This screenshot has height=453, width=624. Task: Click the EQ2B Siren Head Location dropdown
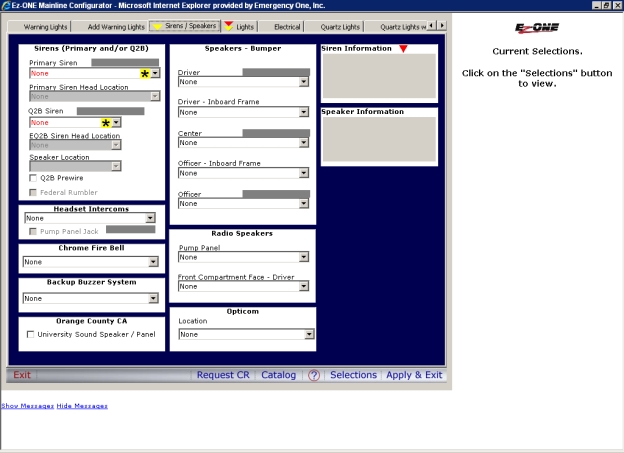pyautogui.click(x=75, y=145)
